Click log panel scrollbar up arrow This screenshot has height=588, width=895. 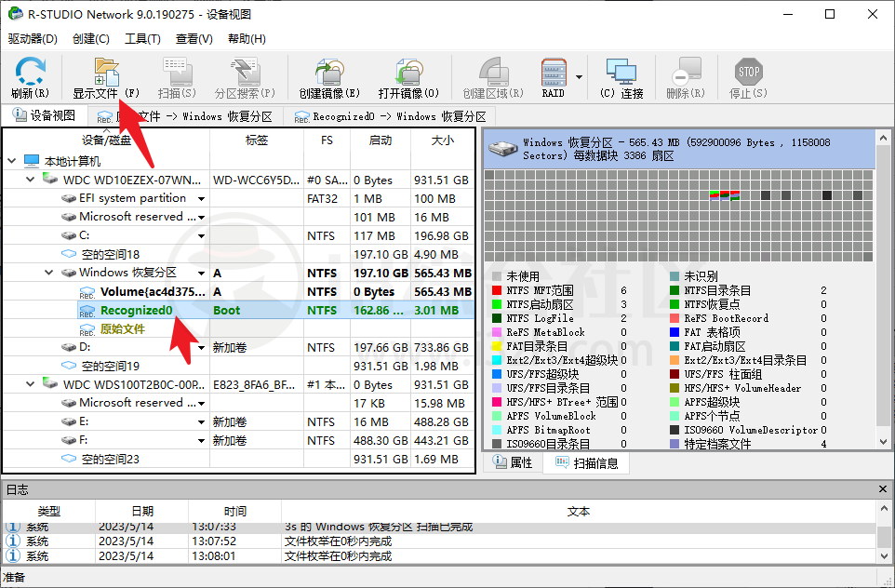click(x=884, y=508)
